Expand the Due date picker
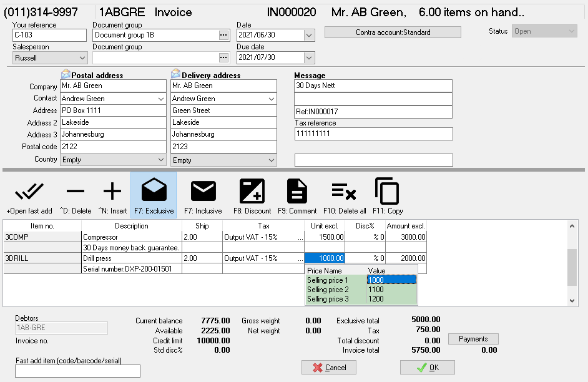 point(308,57)
